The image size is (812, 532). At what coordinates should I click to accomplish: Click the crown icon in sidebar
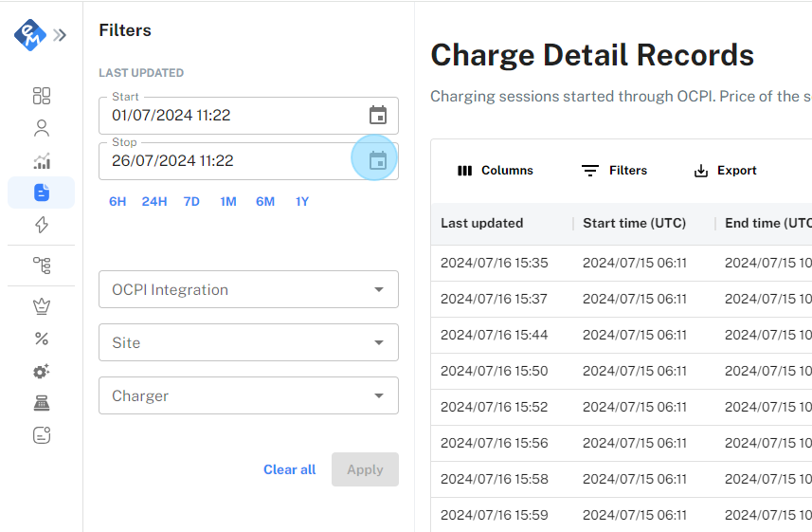tap(41, 306)
